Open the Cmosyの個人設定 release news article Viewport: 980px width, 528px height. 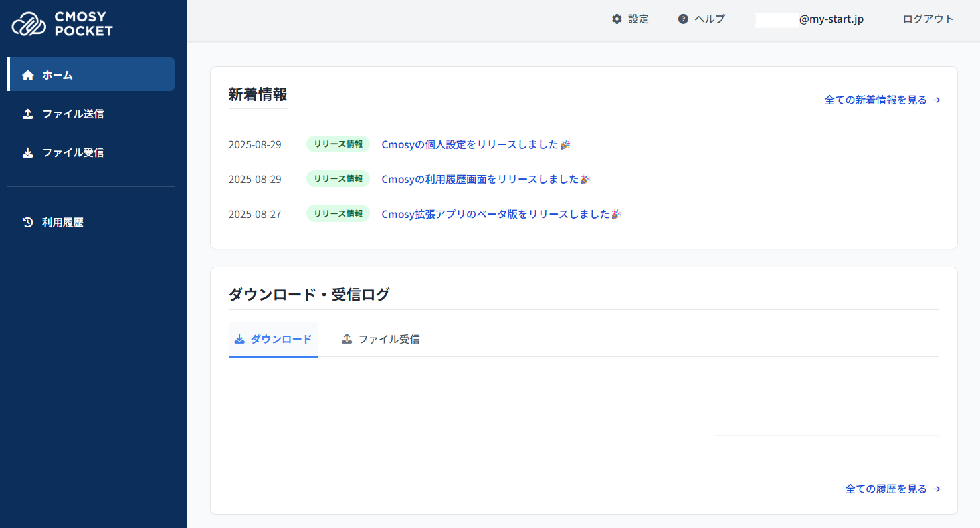[470, 144]
